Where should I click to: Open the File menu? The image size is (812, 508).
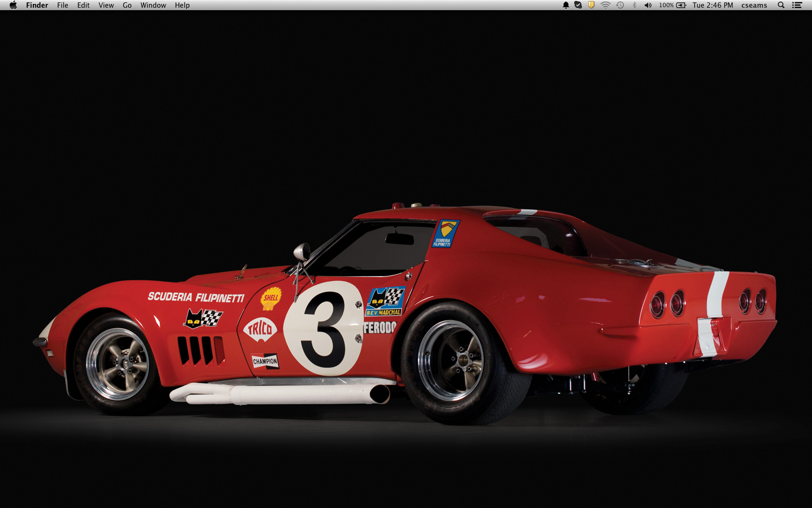tap(62, 5)
